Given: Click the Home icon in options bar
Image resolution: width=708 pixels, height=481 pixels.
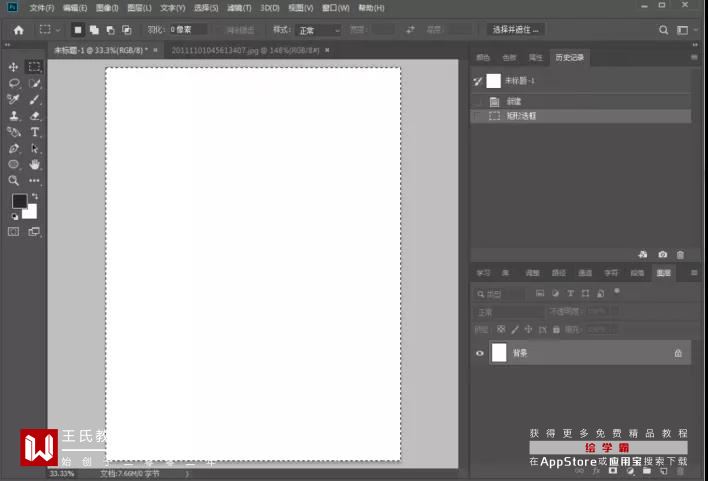Looking at the screenshot, I should [19, 30].
